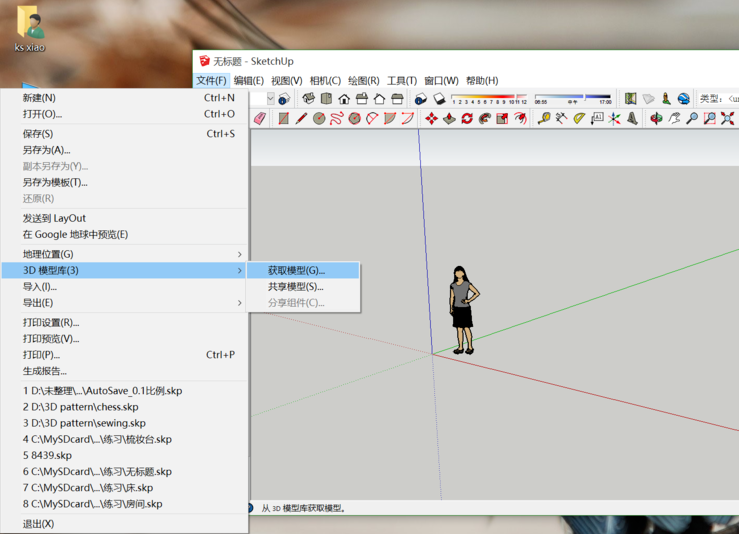This screenshot has height=534, width=739.
Task: Click 新建(N) in File menu
Action: point(124,98)
